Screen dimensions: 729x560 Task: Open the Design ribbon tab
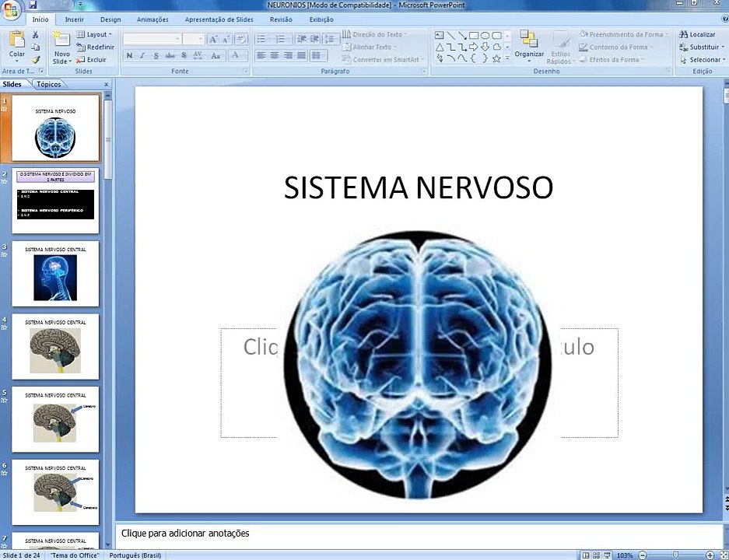[110, 19]
